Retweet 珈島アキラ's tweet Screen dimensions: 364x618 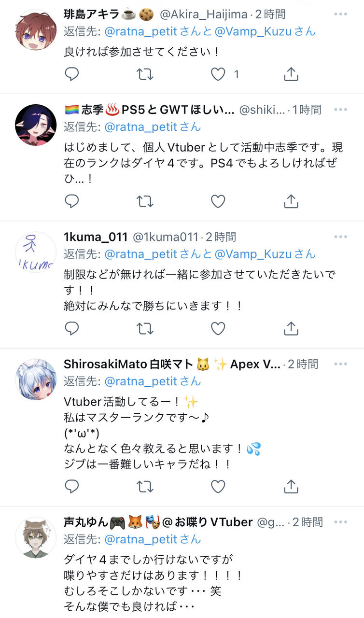point(145,74)
